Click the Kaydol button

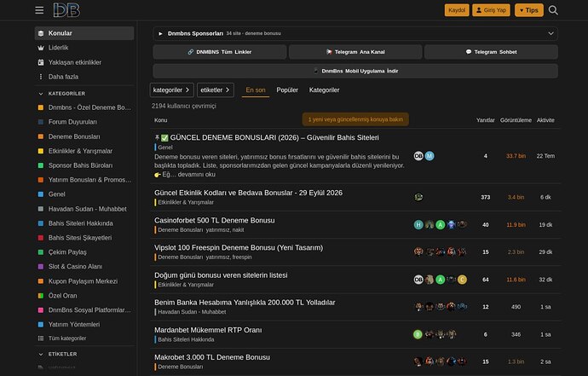coord(457,10)
